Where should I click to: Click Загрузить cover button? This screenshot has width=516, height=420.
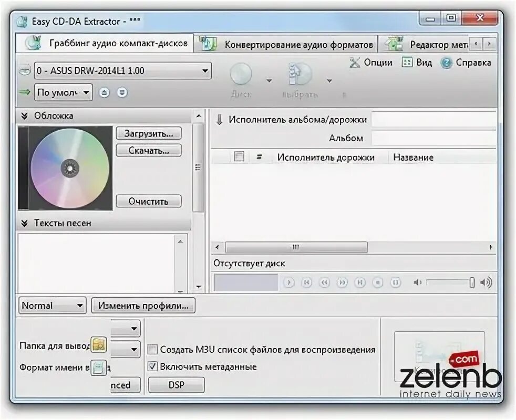coord(149,133)
